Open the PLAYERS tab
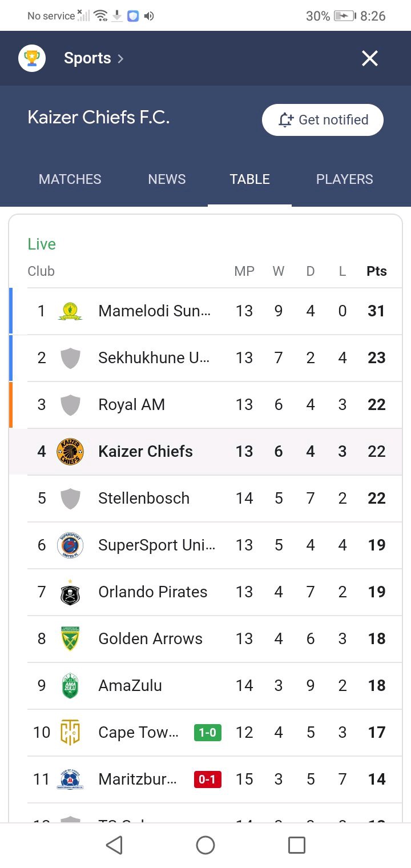Screen dimensions: 411x868 coord(345,179)
